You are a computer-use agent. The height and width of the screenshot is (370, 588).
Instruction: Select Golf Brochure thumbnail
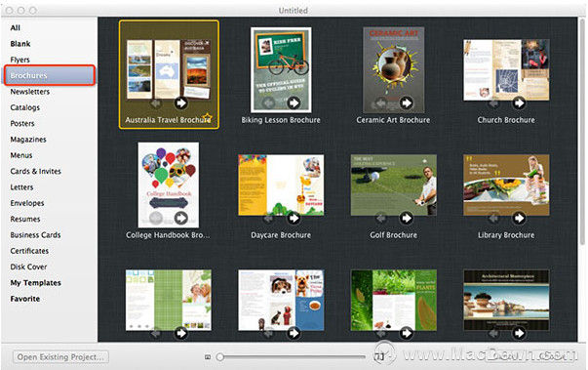pos(393,185)
